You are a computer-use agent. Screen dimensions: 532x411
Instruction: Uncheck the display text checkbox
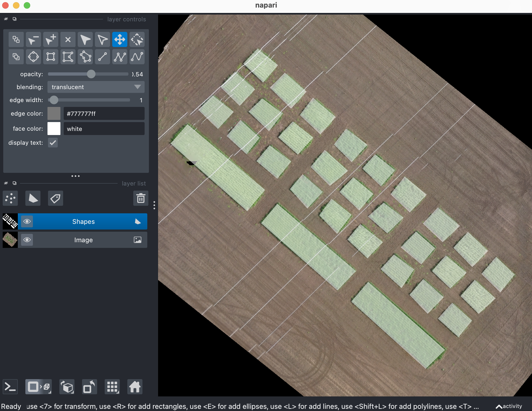(x=53, y=143)
